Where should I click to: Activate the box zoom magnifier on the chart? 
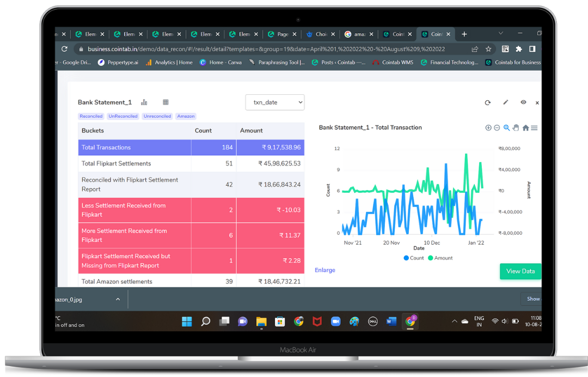(x=506, y=127)
